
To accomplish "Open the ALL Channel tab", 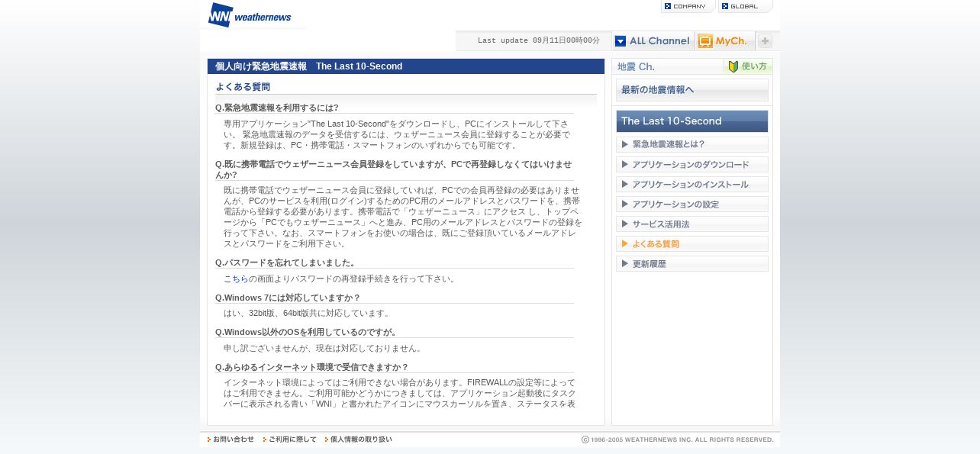I will pyautogui.click(x=653, y=41).
